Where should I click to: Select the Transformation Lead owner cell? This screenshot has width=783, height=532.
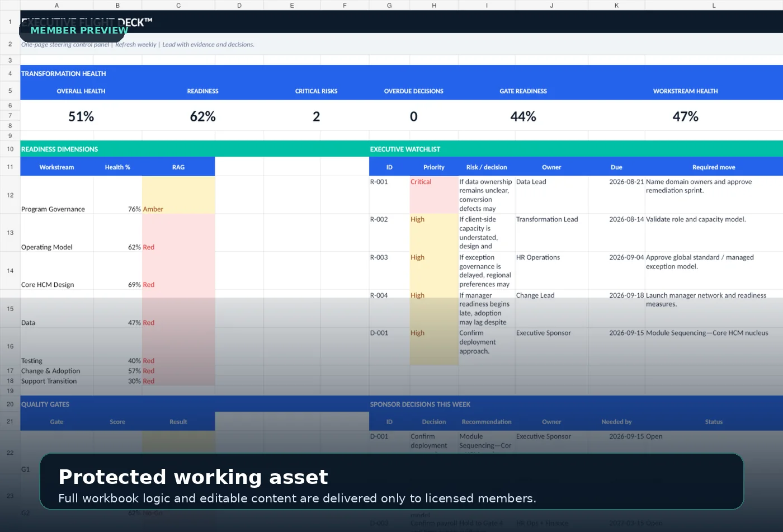point(551,233)
